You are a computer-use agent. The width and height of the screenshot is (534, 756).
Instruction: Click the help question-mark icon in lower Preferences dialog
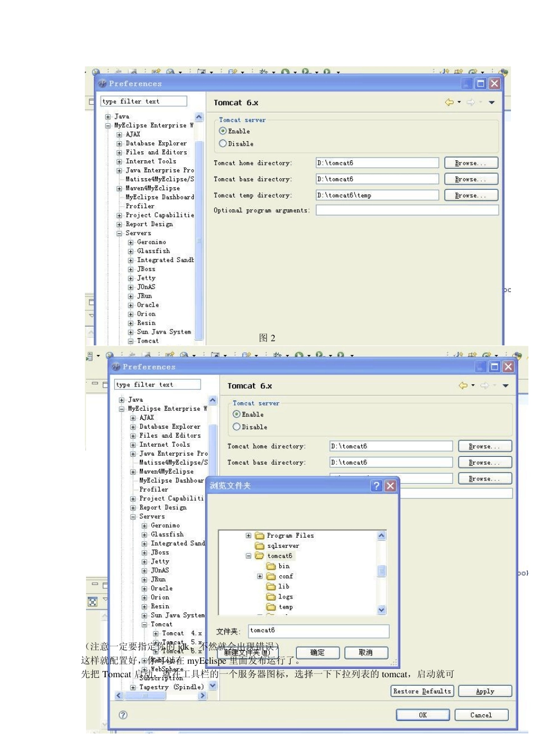coord(123,715)
